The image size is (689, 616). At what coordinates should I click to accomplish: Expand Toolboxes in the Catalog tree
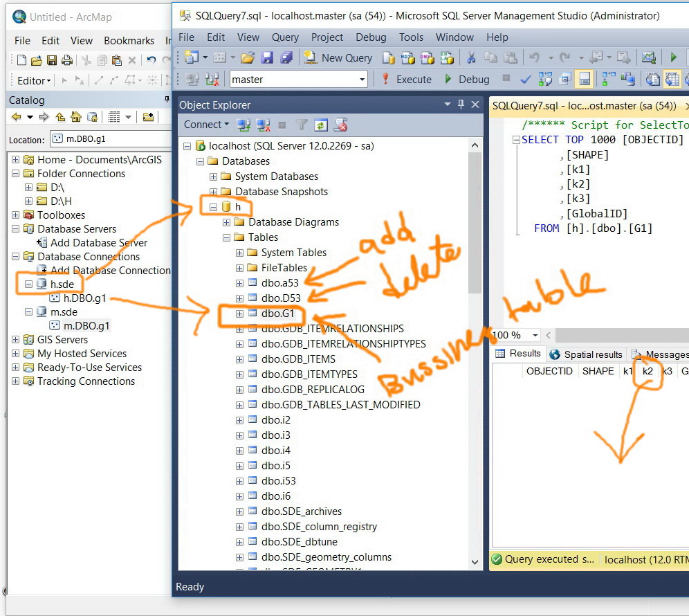click(16, 215)
